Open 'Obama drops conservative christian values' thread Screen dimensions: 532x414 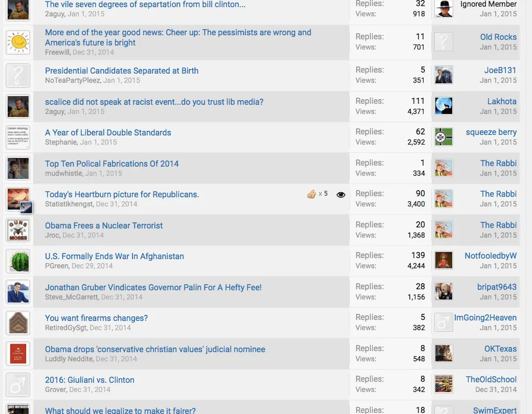coord(155,349)
